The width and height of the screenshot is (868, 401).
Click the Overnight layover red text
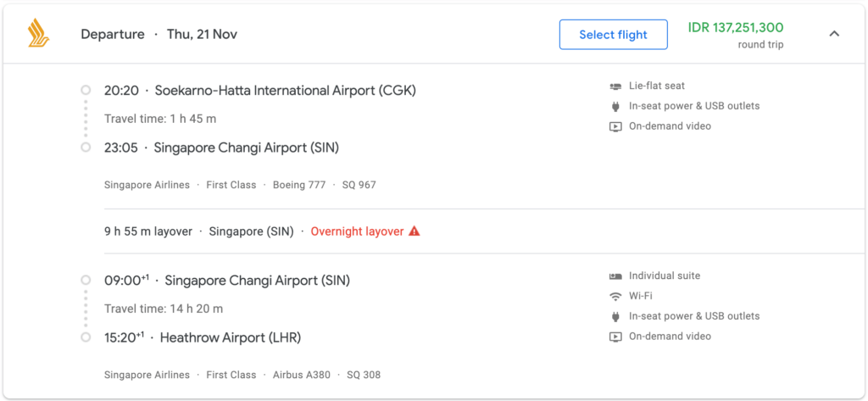click(357, 231)
